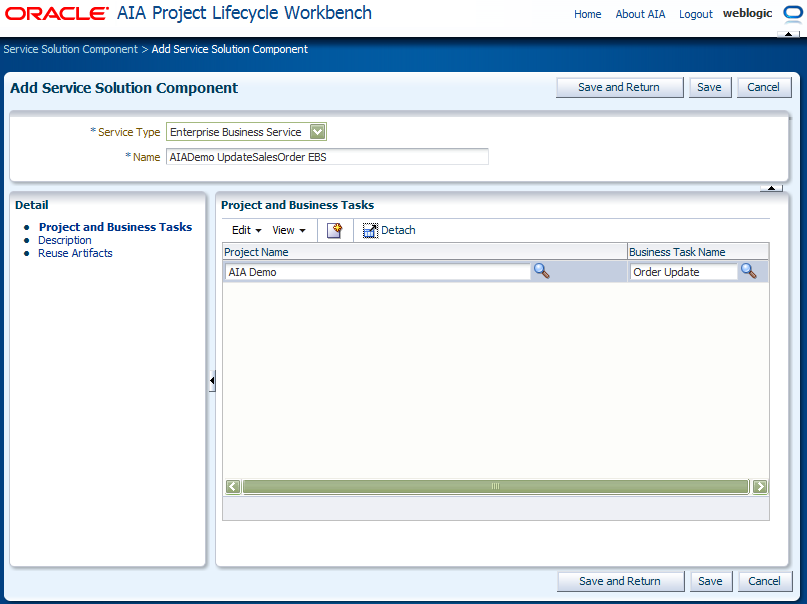The width and height of the screenshot is (807, 604).
Task: Select the Reuse Artifacts detail link
Action: coord(75,253)
